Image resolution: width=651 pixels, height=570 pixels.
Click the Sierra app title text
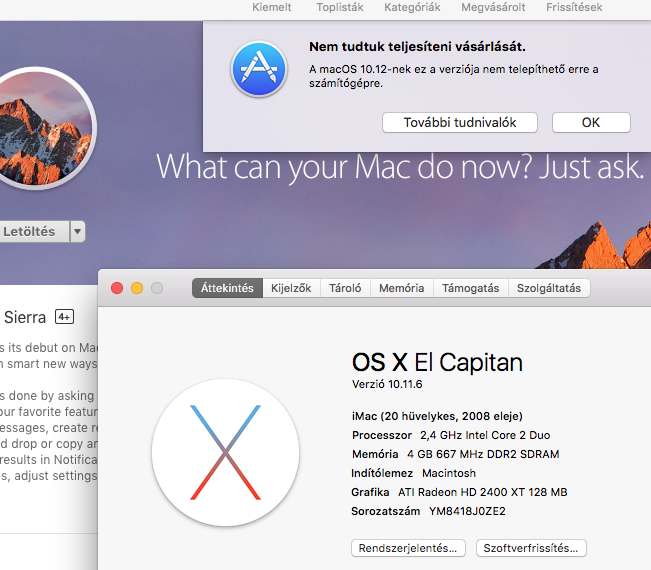pos(25,317)
